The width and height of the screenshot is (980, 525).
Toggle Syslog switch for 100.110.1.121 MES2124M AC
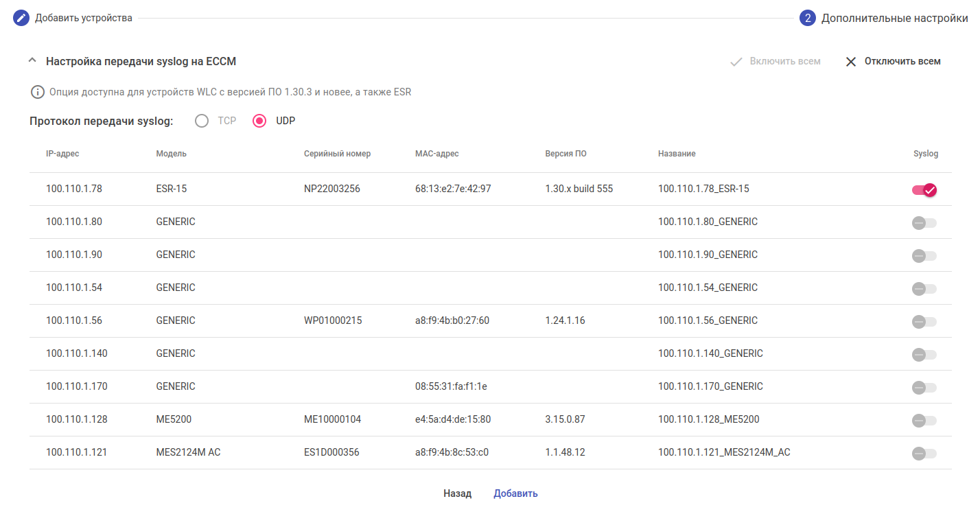[x=924, y=453]
